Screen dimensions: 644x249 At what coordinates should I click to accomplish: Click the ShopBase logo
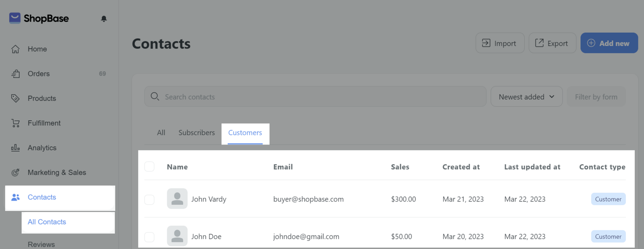click(x=39, y=18)
